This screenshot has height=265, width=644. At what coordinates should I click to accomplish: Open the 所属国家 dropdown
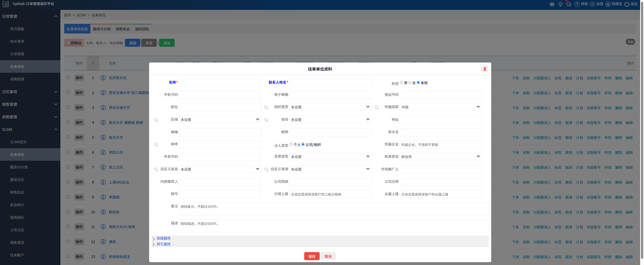tap(441, 107)
